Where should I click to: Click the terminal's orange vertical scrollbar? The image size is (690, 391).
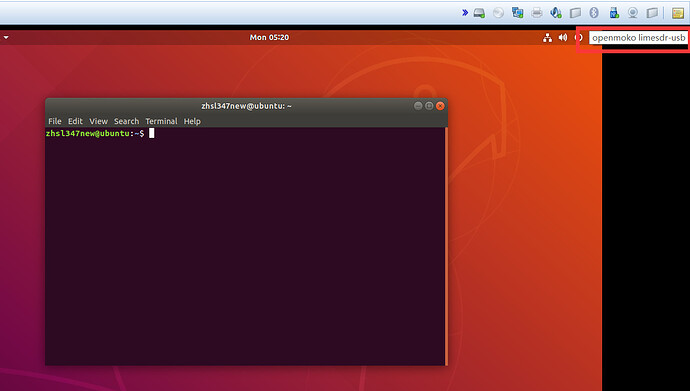[446, 246]
